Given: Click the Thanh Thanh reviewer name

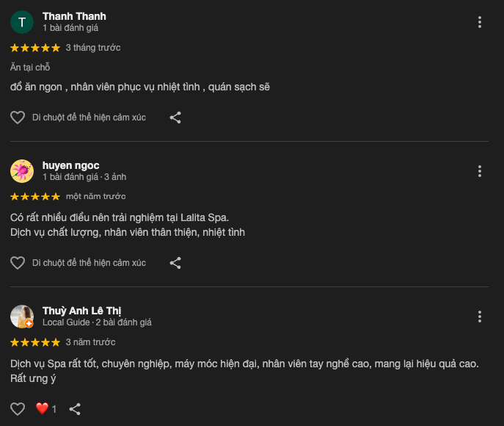Looking at the screenshot, I should [x=74, y=16].
